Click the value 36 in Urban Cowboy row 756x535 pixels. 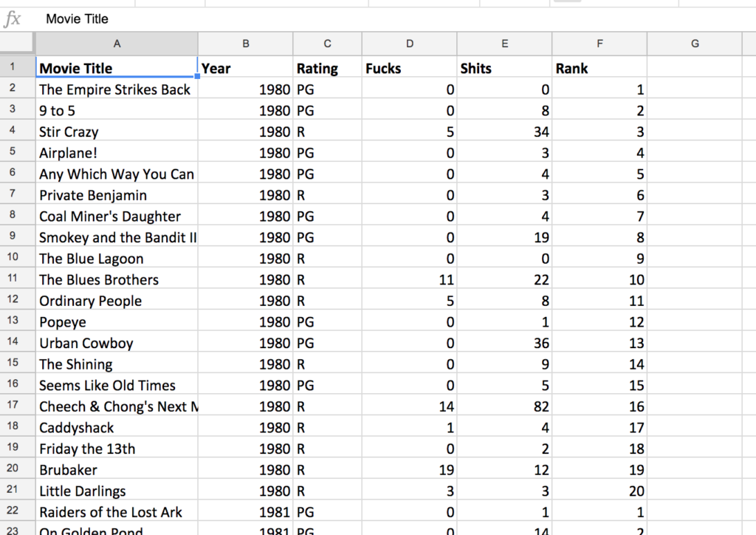click(504, 343)
